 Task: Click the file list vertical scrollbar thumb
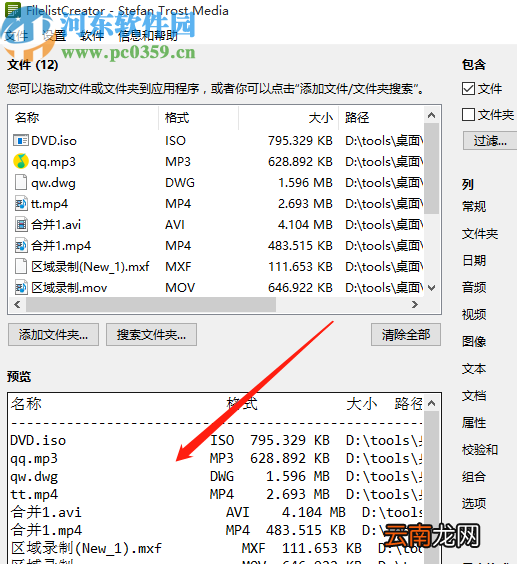click(x=431, y=168)
